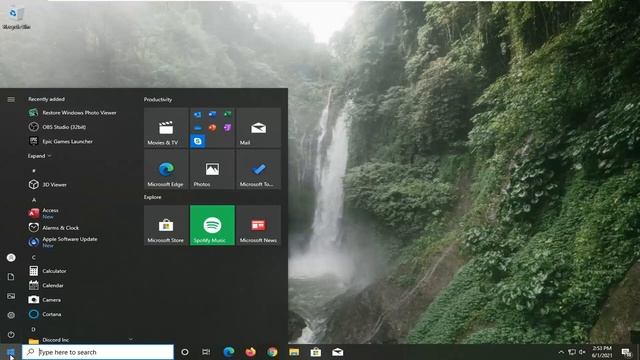Open the Microsoft To Do tile
640x360 pixels.
click(258, 169)
